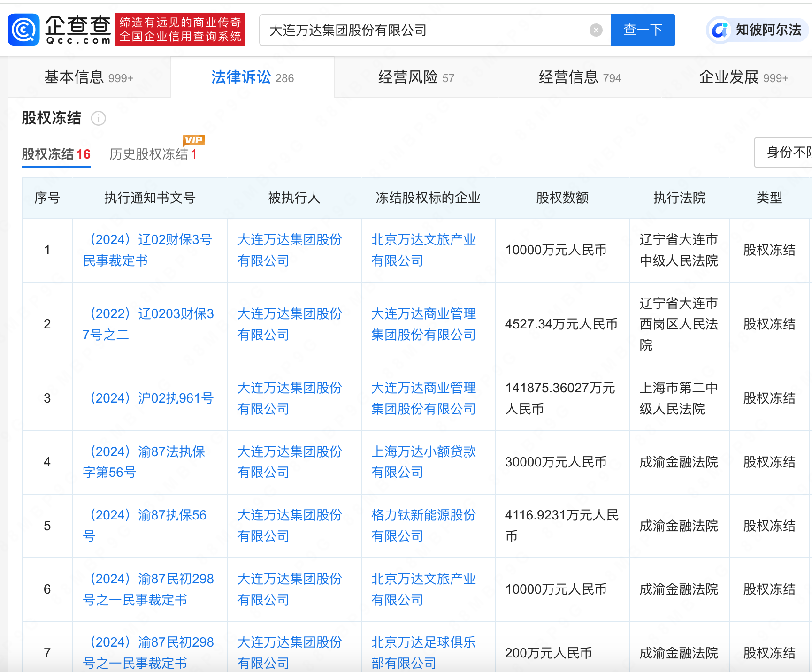Open 大连万达商业管理集团股份有限公司 in row 3
Image resolution: width=812 pixels, height=672 pixels.
pos(423,398)
